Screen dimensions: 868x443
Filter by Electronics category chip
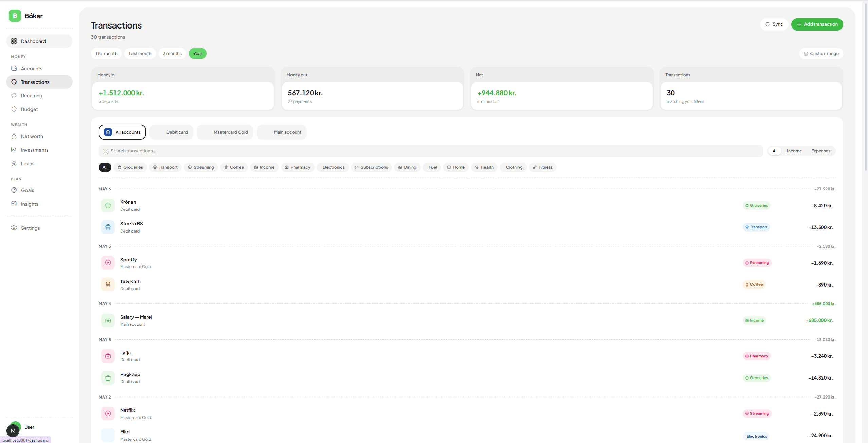pos(333,167)
